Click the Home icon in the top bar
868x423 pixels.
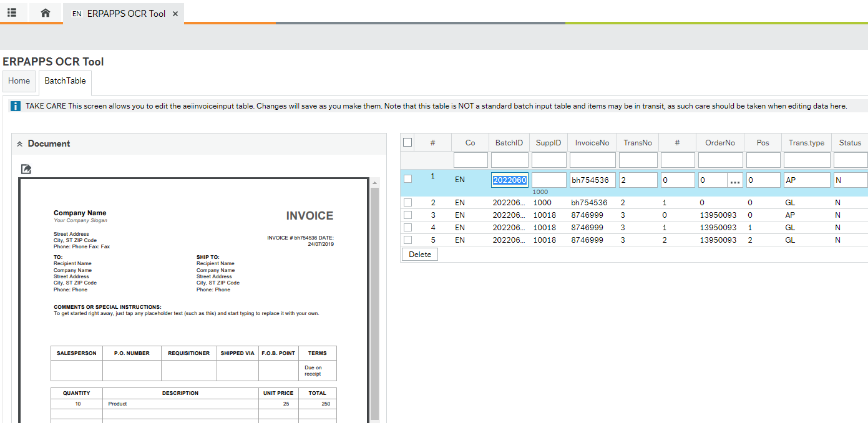46,12
